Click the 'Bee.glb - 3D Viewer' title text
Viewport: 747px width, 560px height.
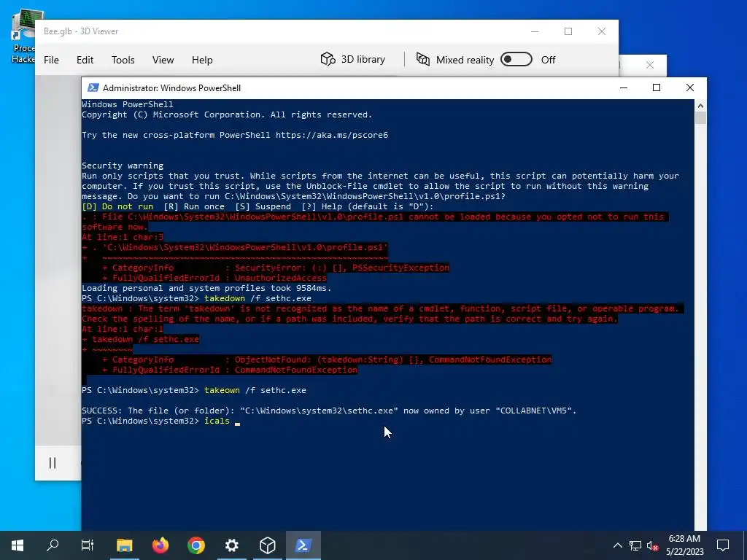[x=81, y=31]
